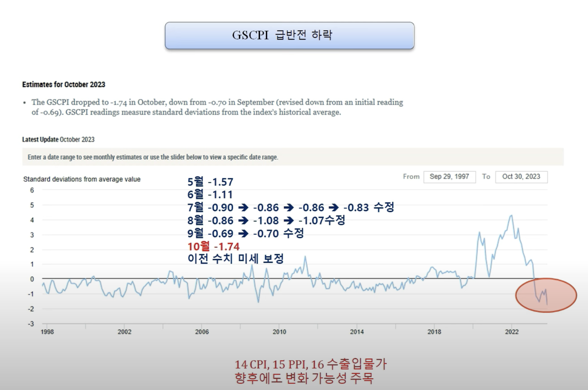Click the To date field showing Oct 30, 2023

pyautogui.click(x=521, y=177)
